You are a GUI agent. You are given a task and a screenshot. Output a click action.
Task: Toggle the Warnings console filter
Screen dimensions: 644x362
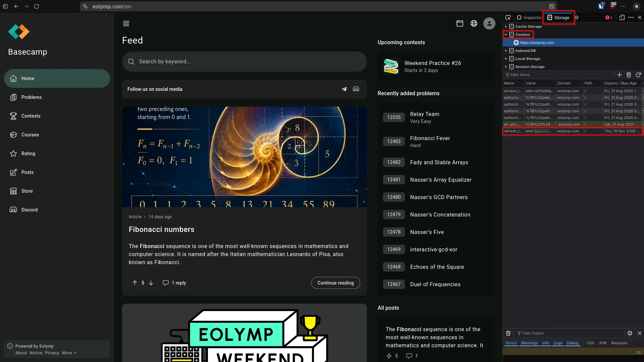(x=529, y=343)
